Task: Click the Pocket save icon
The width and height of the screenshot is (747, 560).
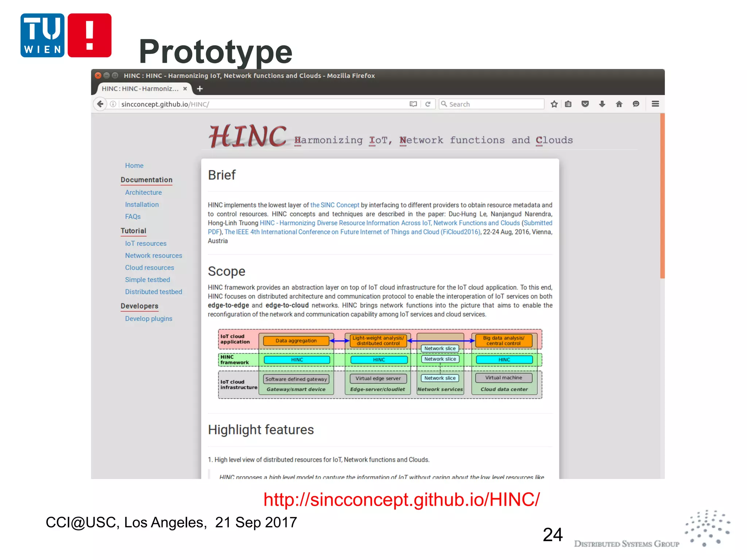Action: [585, 104]
